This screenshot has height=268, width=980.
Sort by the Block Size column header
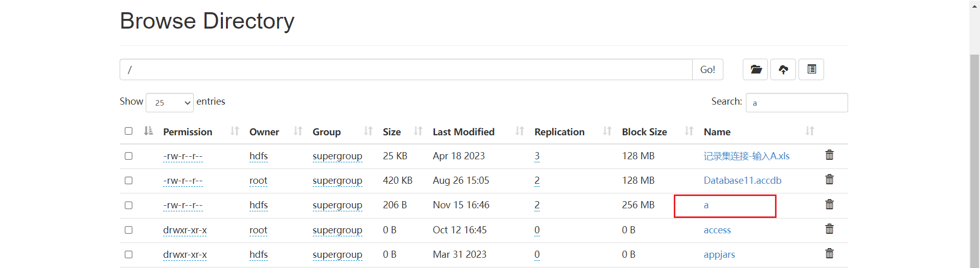644,132
